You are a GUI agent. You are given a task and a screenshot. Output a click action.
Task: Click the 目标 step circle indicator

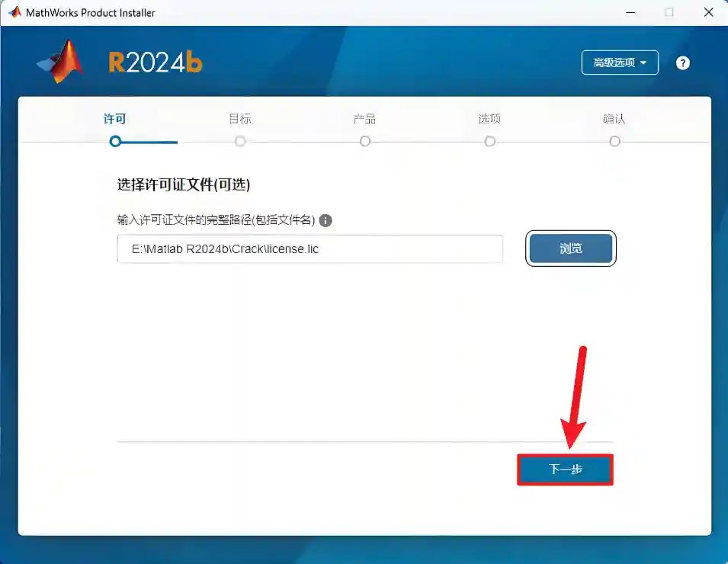(240, 141)
